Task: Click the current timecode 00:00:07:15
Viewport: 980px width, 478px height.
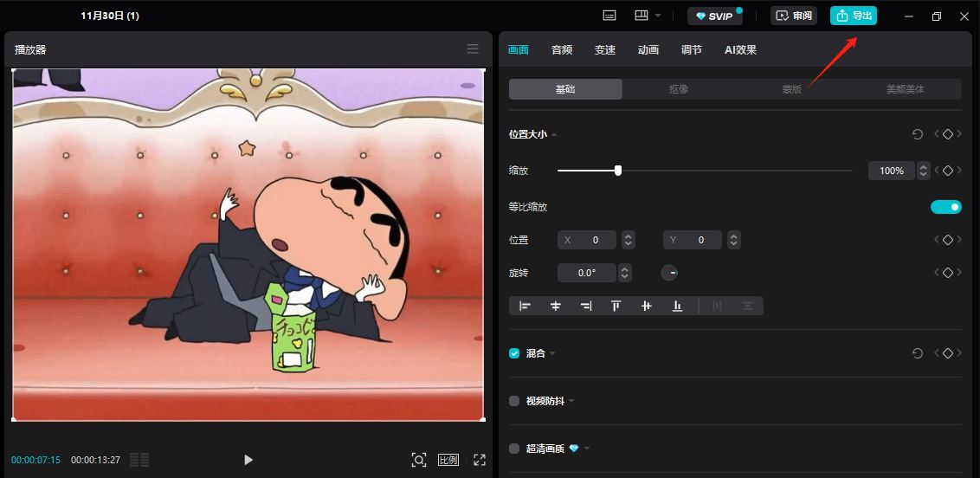Action: (35, 460)
